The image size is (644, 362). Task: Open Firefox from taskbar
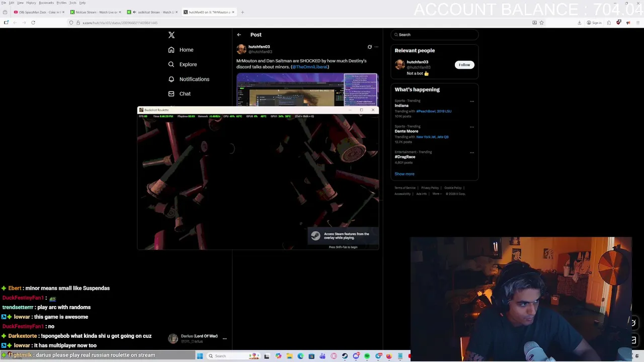coord(389,356)
